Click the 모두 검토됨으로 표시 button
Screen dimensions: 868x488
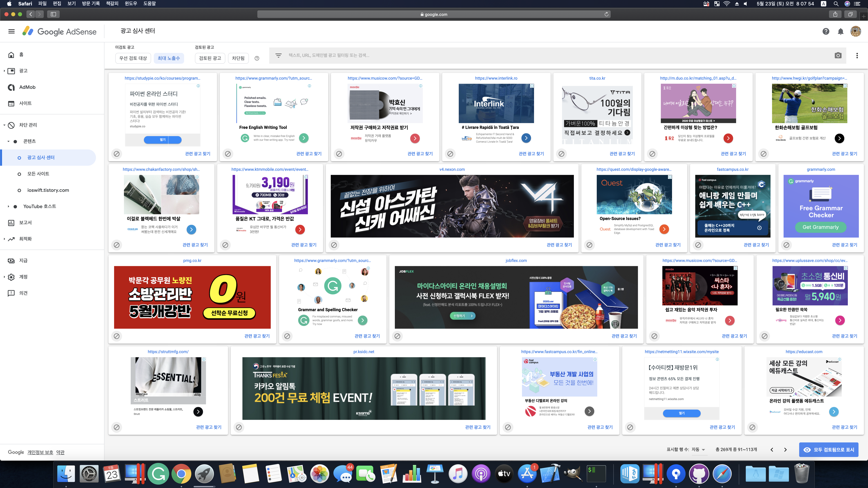pyautogui.click(x=828, y=450)
